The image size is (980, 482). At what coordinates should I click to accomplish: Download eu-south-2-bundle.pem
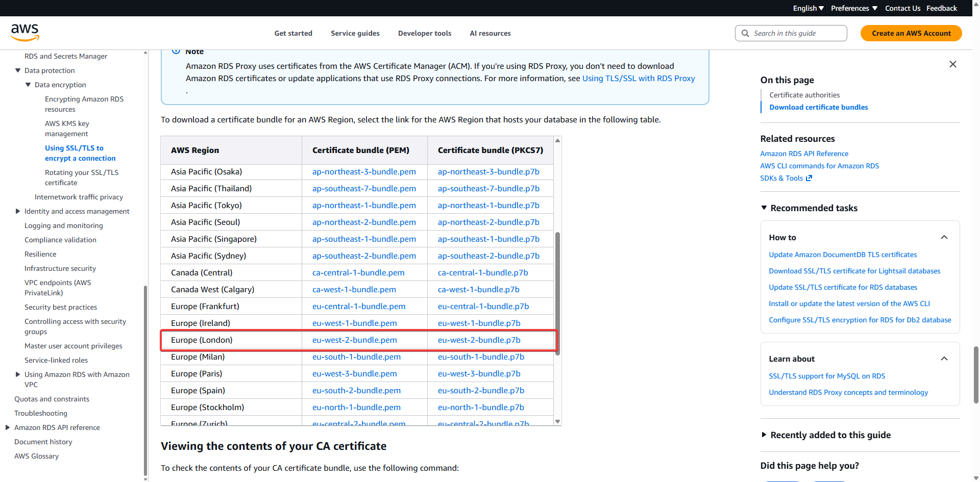pyautogui.click(x=356, y=391)
